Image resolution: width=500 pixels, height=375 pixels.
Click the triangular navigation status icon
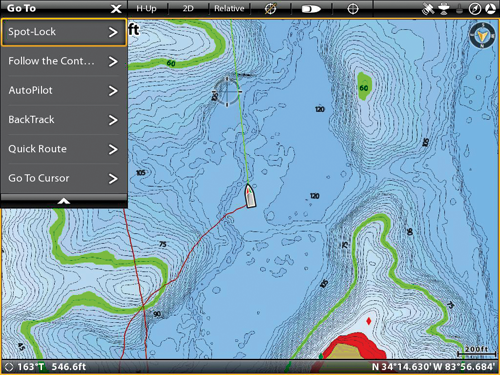click(x=490, y=9)
